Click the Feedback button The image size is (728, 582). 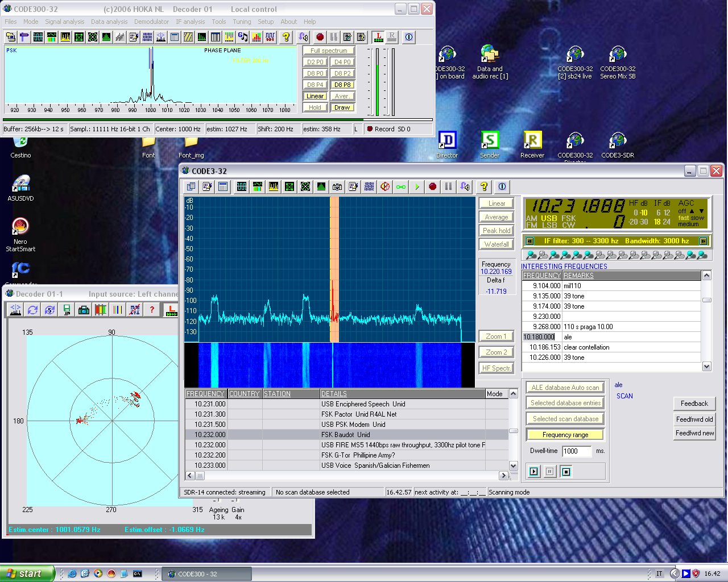coord(694,404)
